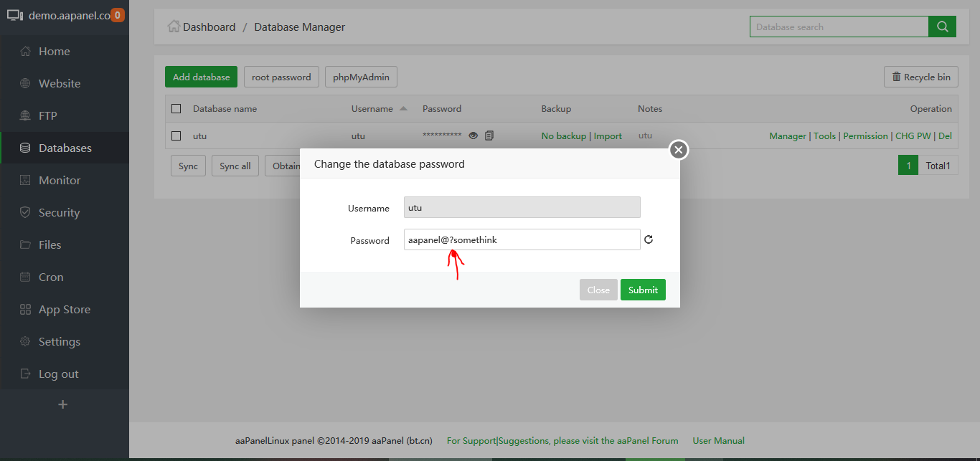980x461 pixels.
Task: Open the aaPanel Forum support link
Action: [x=562, y=440]
